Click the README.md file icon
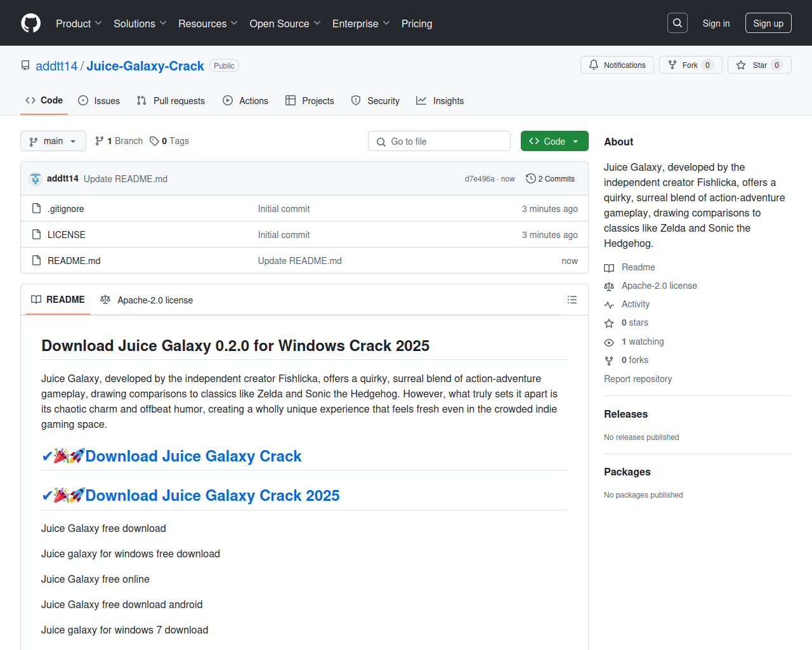 click(x=37, y=260)
